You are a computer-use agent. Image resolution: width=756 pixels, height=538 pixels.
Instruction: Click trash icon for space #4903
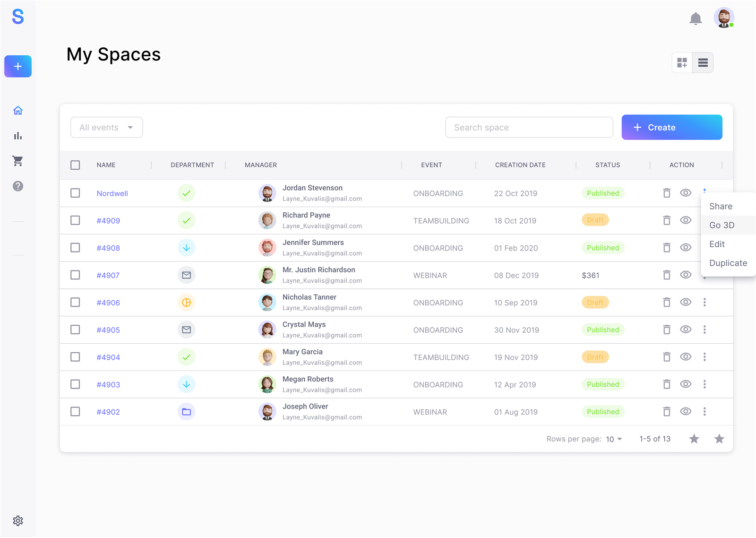coord(667,384)
